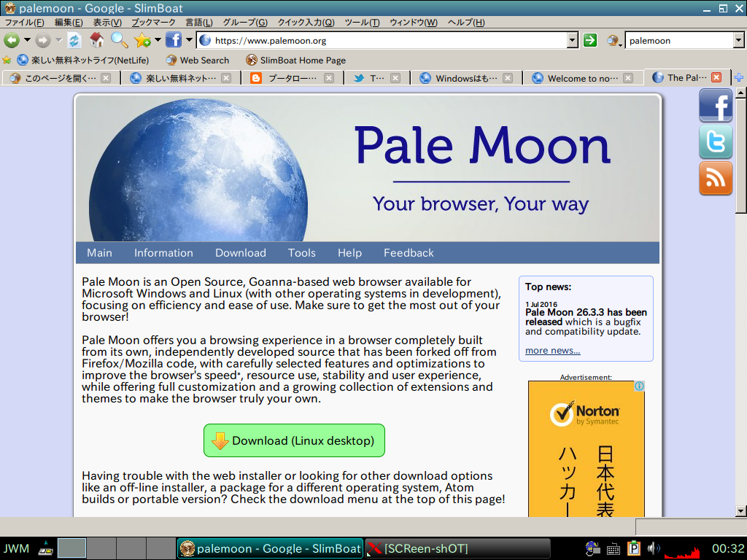
Task: Click the clipboard P tray icon
Action: point(634,548)
